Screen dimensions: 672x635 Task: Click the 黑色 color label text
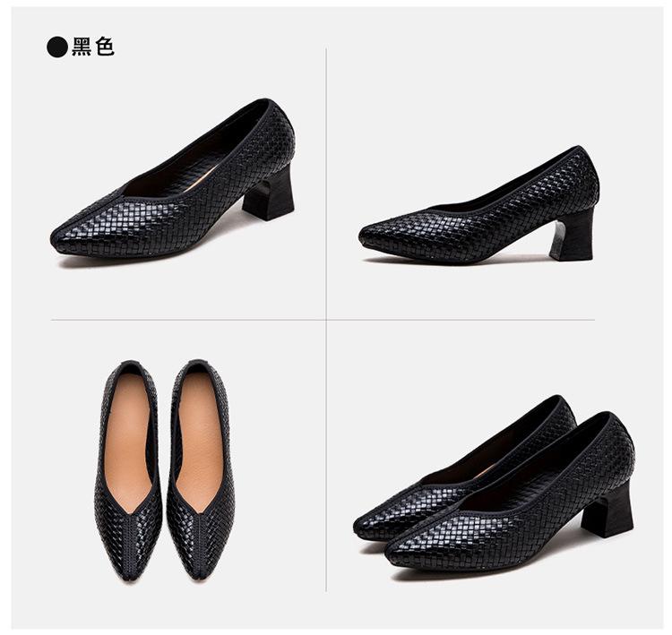pyautogui.click(x=93, y=47)
